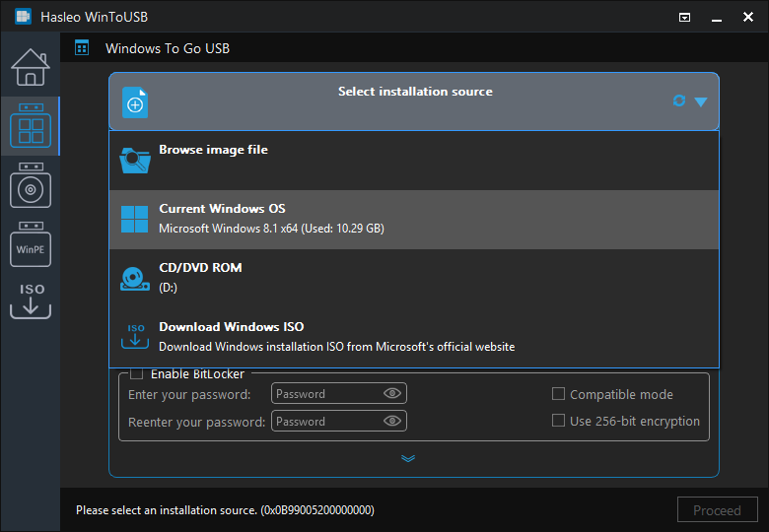Click the CD/DVD ROM disc icon
The width and height of the screenshot is (769, 532).
coord(135,278)
